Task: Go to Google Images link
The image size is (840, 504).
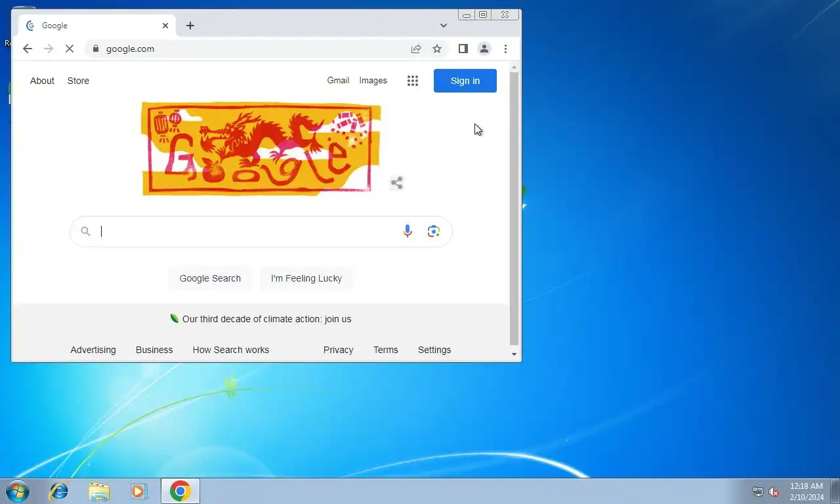Action: click(373, 80)
